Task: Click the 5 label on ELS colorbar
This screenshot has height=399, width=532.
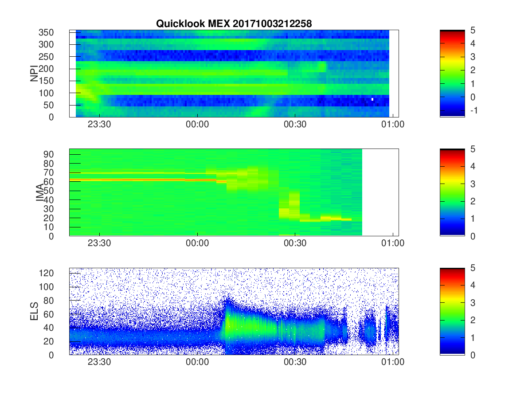Action: [x=473, y=268]
